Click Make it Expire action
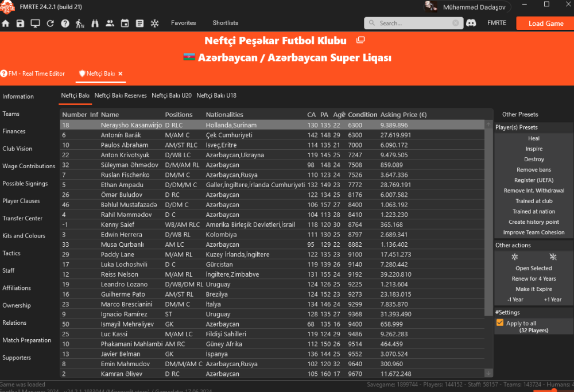Image resolution: width=574 pixels, height=392 pixels. pyautogui.click(x=534, y=289)
